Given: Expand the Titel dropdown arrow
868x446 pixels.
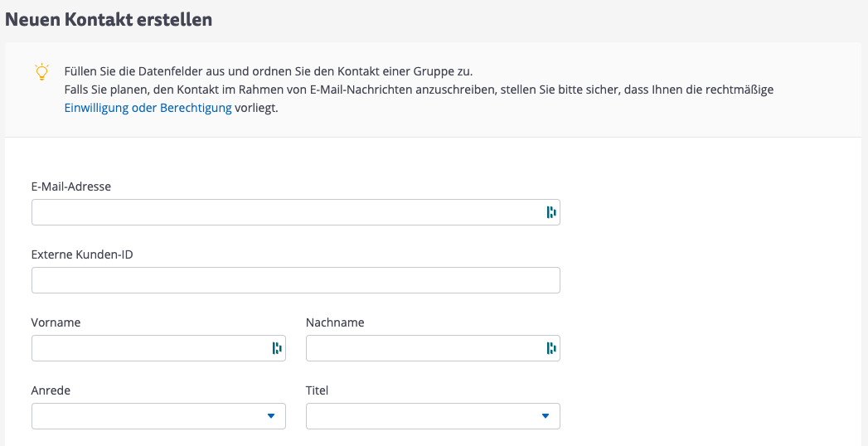Looking at the screenshot, I should tap(545, 416).
